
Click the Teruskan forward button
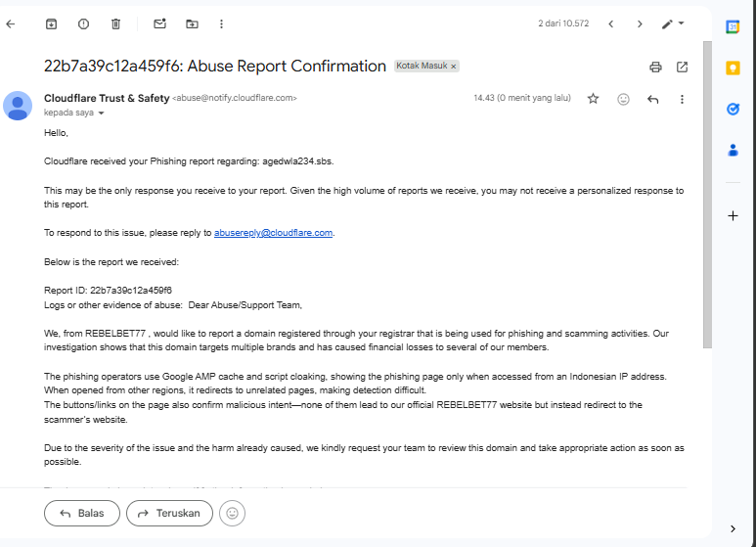[169, 513]
